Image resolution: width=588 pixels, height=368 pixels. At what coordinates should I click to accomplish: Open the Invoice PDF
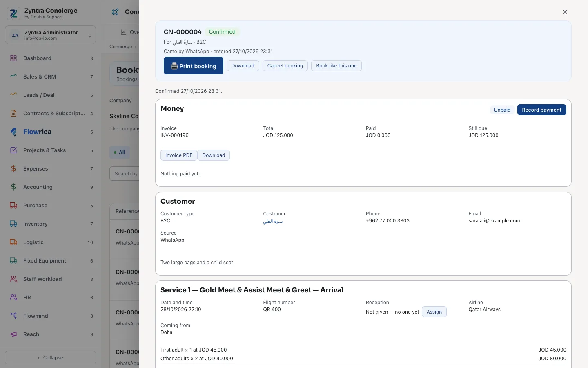pyautogui.click(x=179, y=155)
